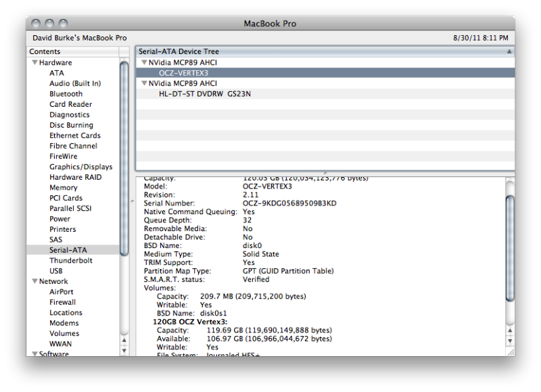Select Graphics/Displays entry

click(x=80, y=166)
